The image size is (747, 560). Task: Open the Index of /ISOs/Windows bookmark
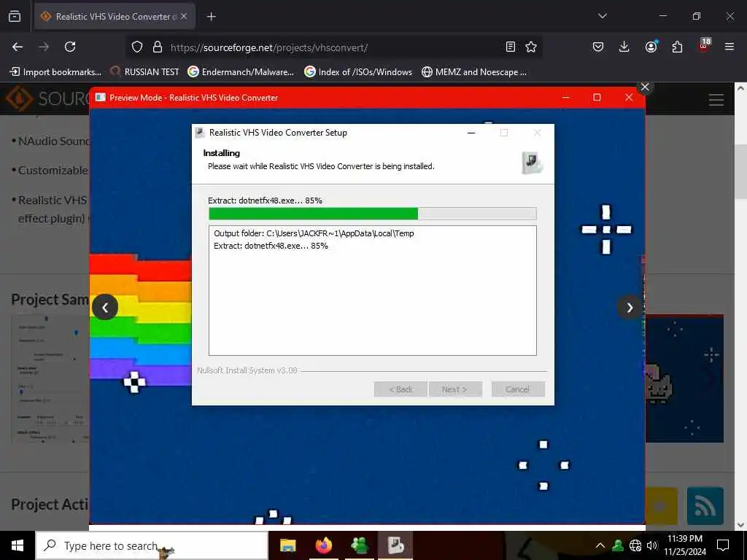click(358, 72)
